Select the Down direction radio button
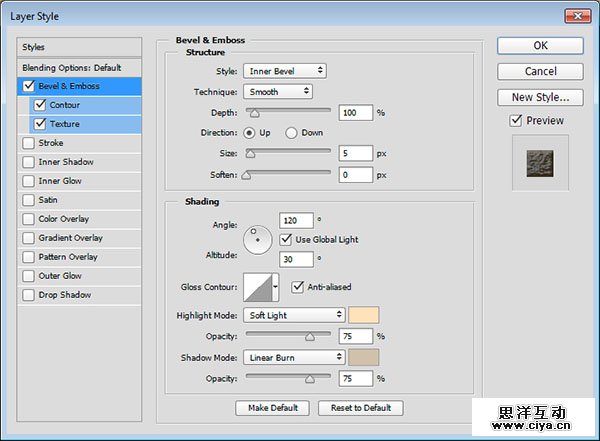 (x=292, y=132)
